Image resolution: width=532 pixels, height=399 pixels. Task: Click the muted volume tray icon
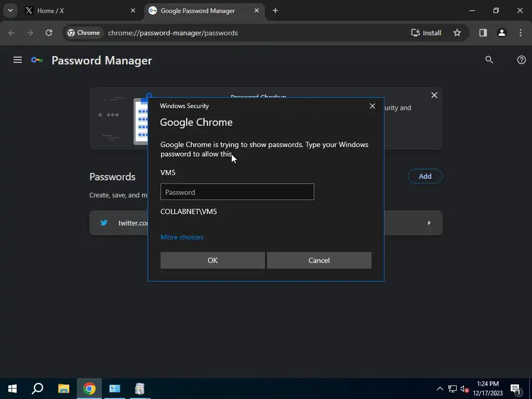[x=464, y=389]
